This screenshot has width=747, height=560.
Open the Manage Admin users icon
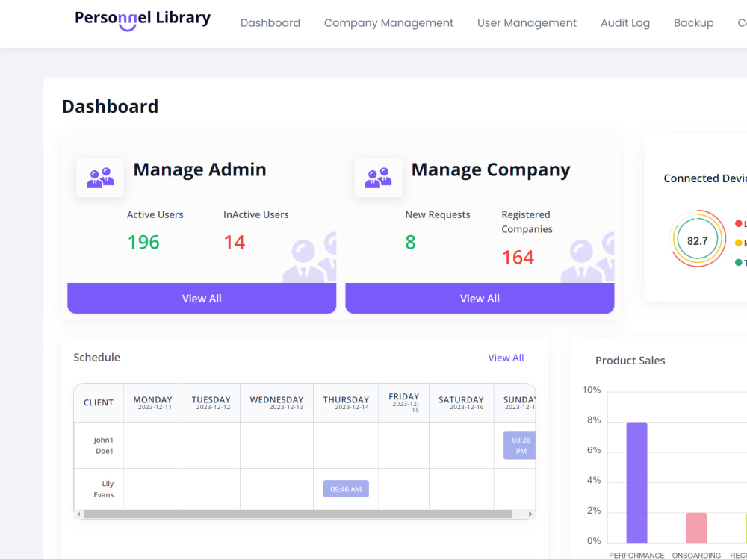pos(100,178)
